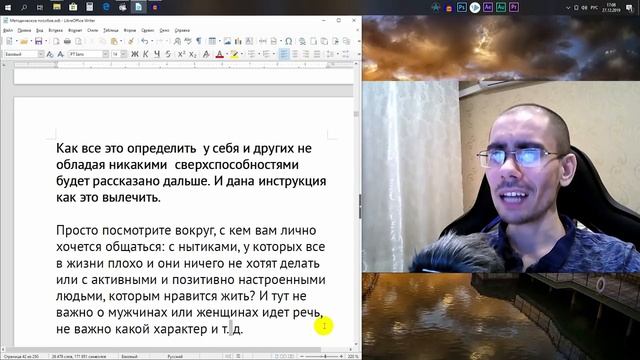Screen dimensions: 640x360
Task: Click the Open folder icon in toolbar
Action: pos(24,41)
